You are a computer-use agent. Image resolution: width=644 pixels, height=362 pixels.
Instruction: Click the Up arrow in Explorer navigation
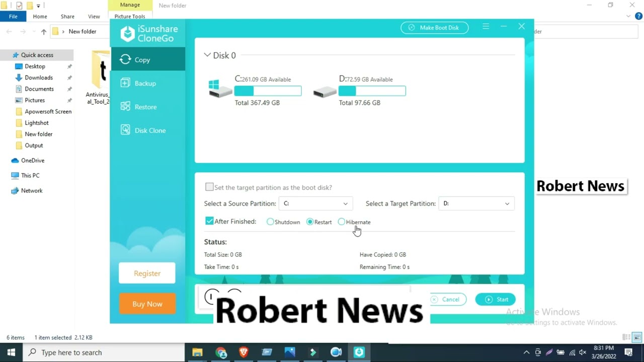(44, 32)
